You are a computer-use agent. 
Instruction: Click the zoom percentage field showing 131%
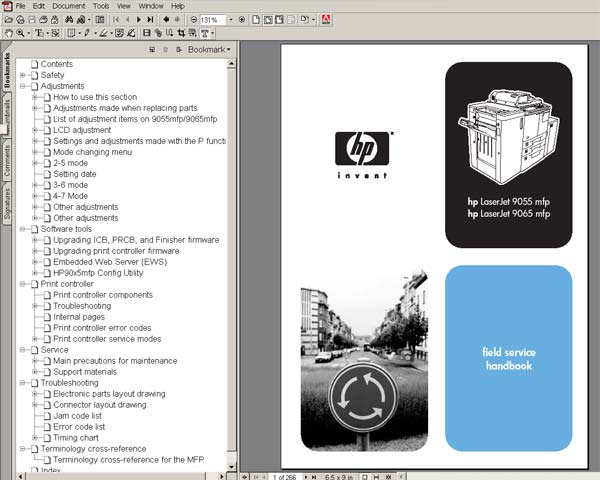pyautogui.click(x=213, y=20)
